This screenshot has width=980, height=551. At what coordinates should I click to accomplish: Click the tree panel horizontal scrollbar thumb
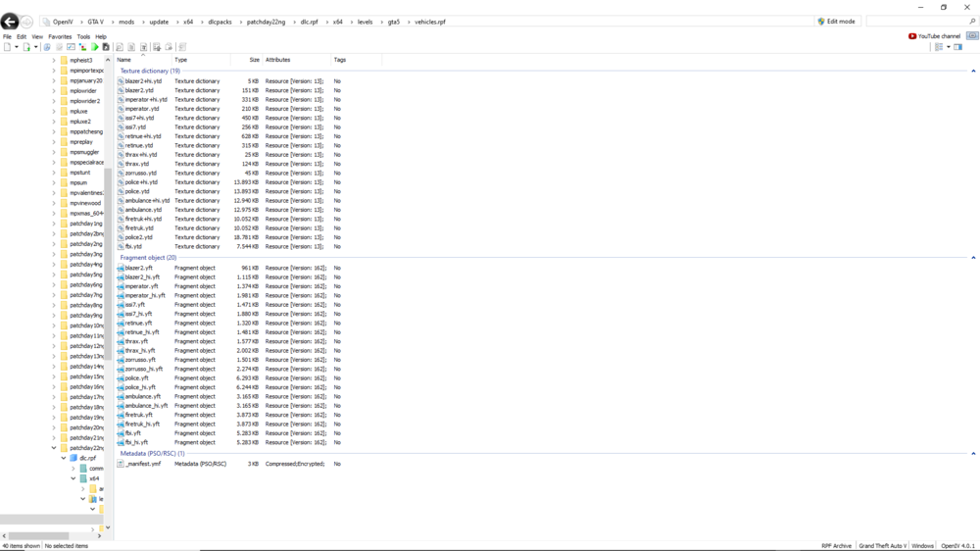click(x=38, y=536)
